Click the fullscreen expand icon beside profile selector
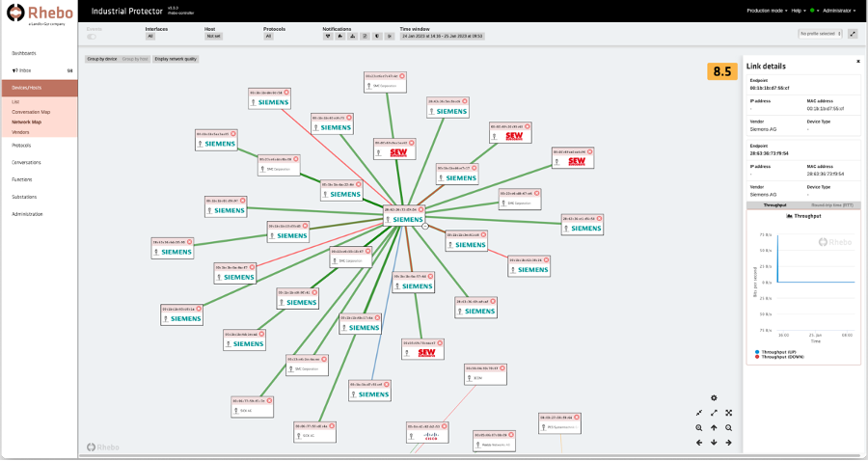The width and height of the screenshot is (868, 461). tap(853, 34)
